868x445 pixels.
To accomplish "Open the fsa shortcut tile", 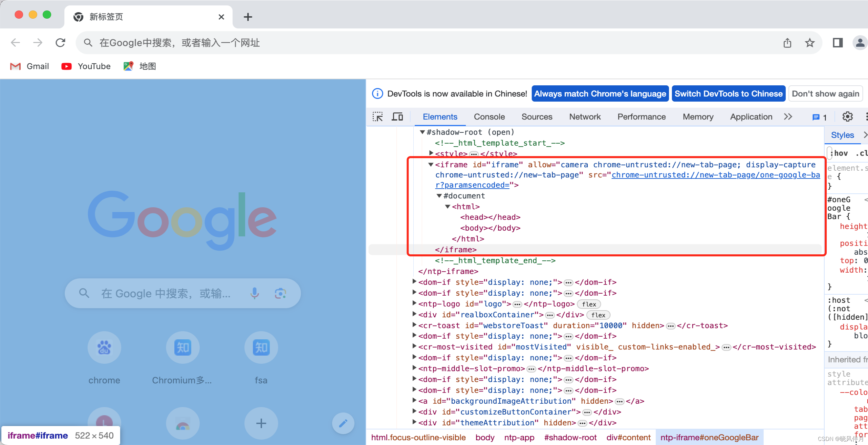I will (x=261, y=358).
